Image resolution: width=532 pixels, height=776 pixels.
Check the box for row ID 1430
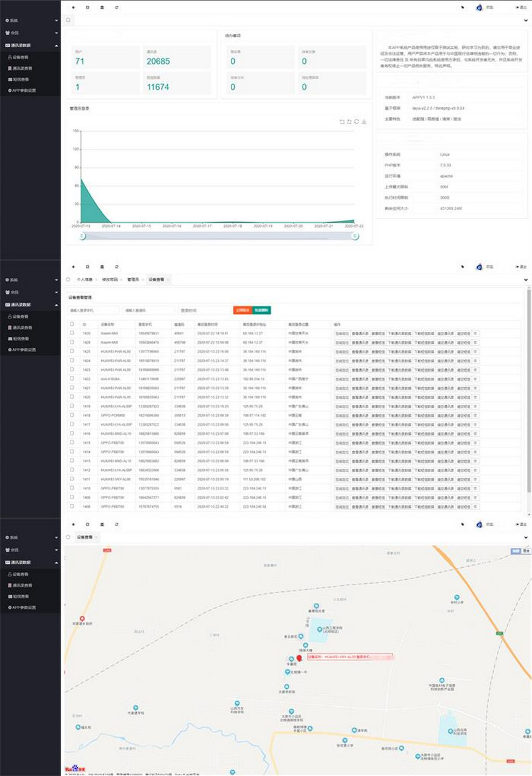[72, 333]
